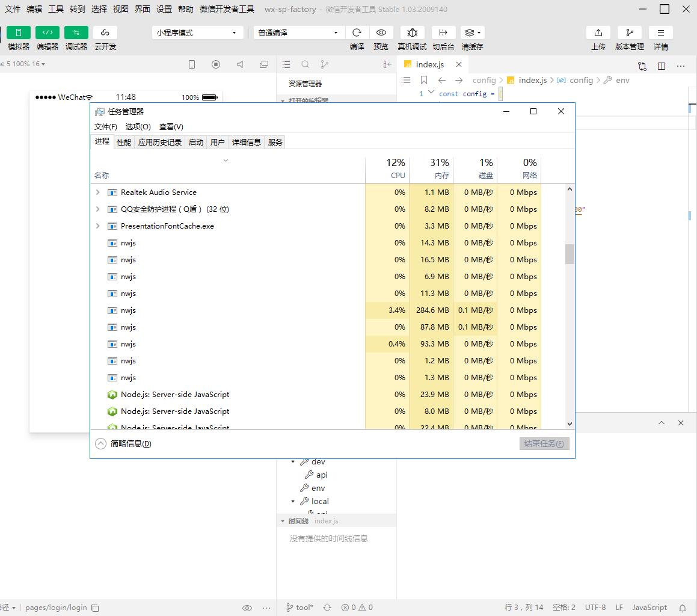Click the navigate forward arrow in editor

pos(459,80)
